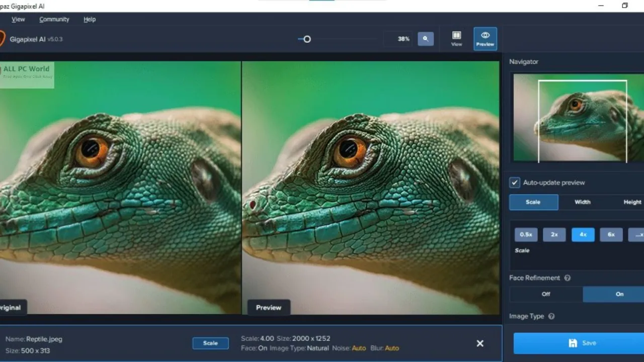Select the Scale tab
This screenshot has height=362, width=644.
(x=533, y=202)
